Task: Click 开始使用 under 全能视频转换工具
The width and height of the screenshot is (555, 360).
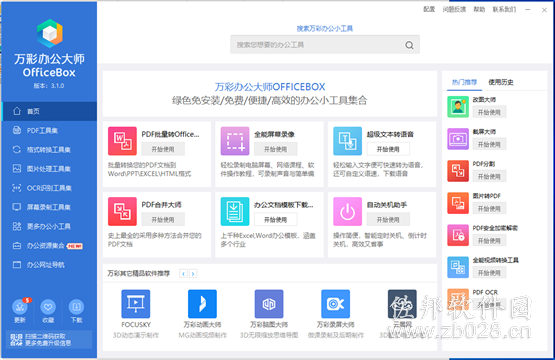Action: pyautogui.click(x=489, y=273)
